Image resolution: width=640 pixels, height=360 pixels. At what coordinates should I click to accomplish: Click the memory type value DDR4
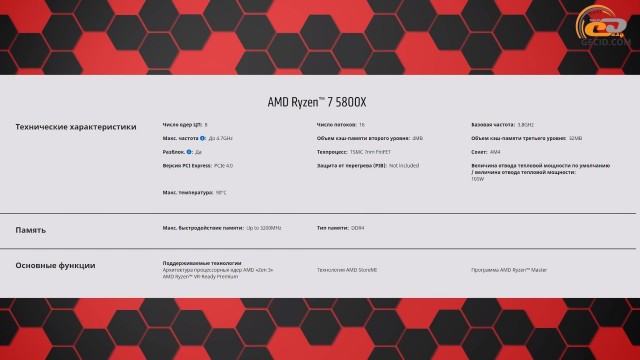pos(358,228)
